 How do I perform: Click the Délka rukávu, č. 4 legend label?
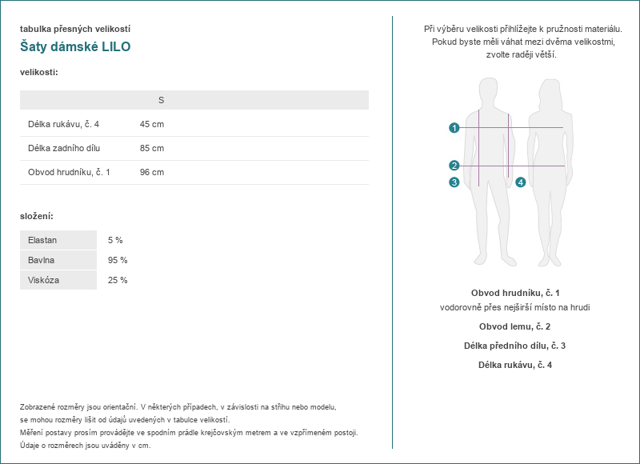point(515,365)
